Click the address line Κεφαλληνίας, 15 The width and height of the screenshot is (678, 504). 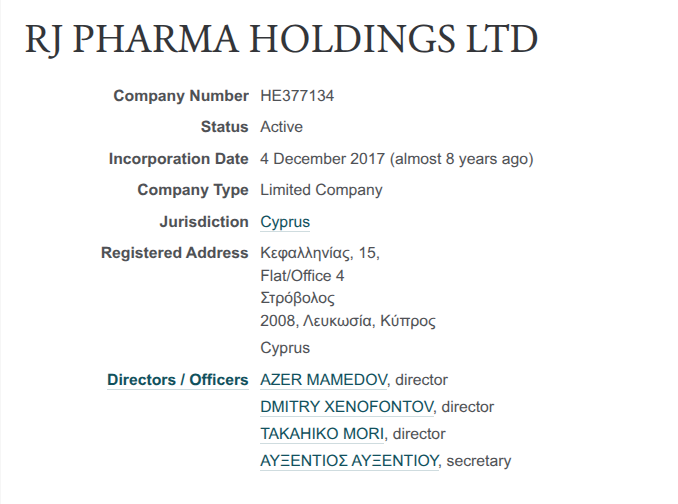click(320, 253)
